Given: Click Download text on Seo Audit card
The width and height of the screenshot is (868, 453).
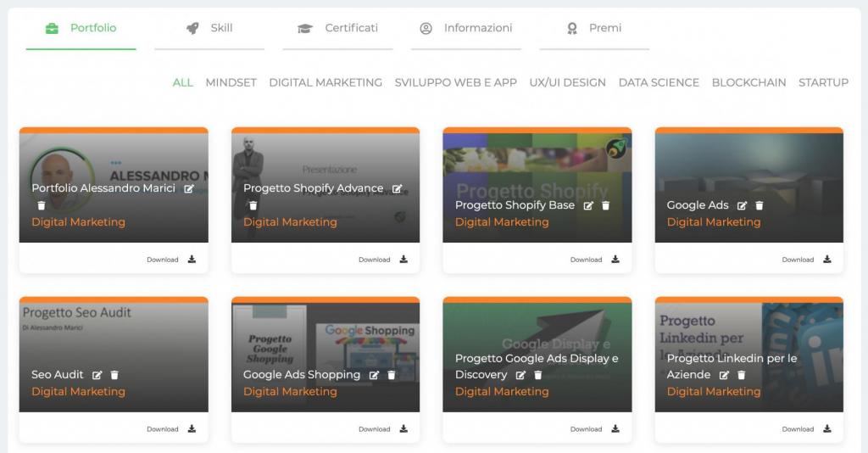Looking at the screenshot, I should [162, 429].
